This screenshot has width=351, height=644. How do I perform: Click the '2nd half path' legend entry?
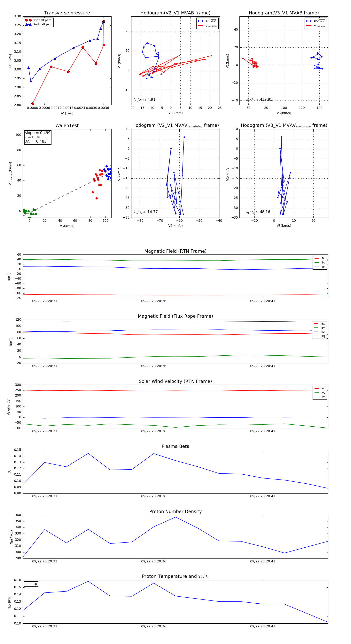click(x=39, y=25)
